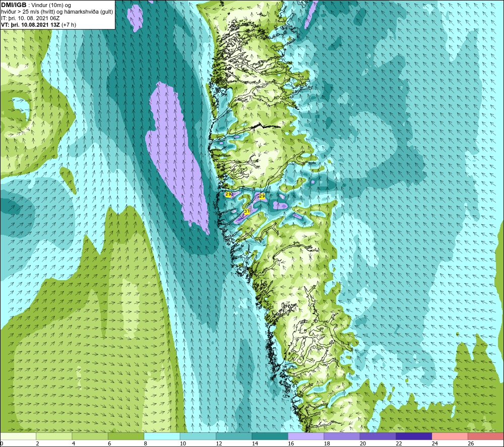The height and width of the screenshot is (447, 504).
Task: Click the 12–14 m/s teal legend swatch
Action: [234, 436]
